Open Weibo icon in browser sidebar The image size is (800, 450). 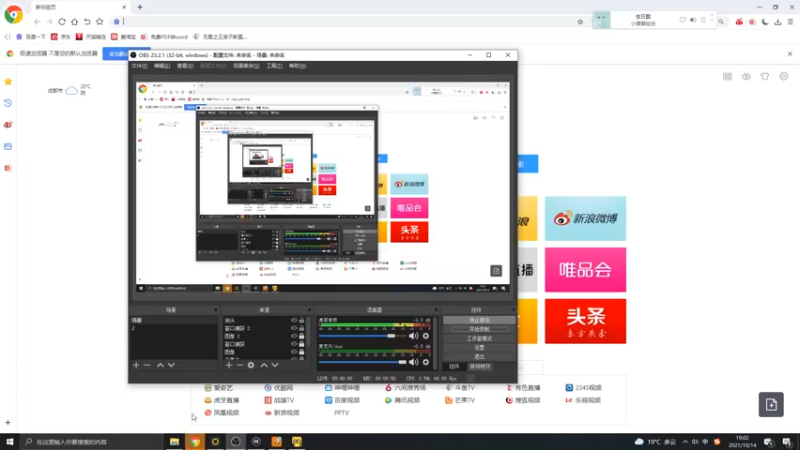tap(8, 125)
